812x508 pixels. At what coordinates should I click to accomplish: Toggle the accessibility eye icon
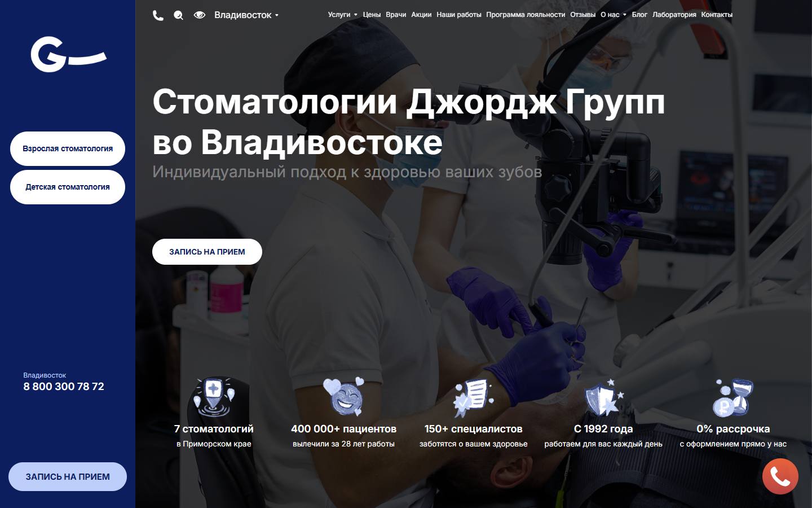(199, 15)
